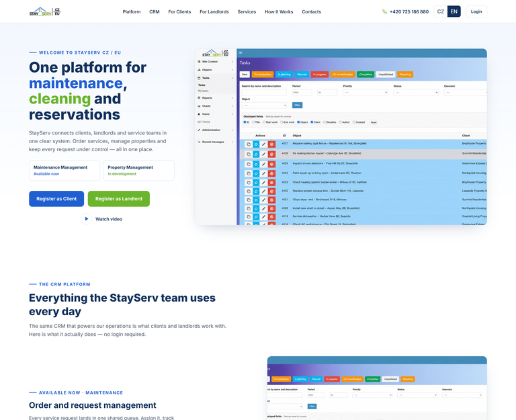Click the pencil edit icon for task 4127

click(263, 144)
